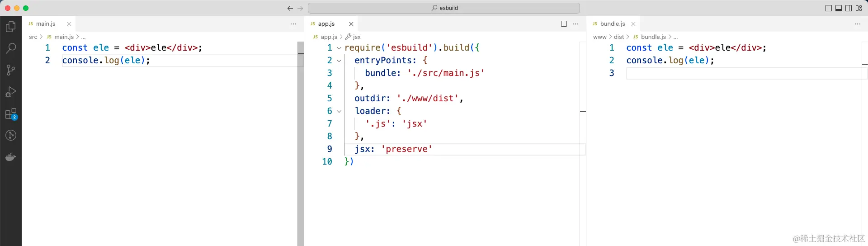Click the 'jsx' loader value on line 7

(x=415, y=124)
